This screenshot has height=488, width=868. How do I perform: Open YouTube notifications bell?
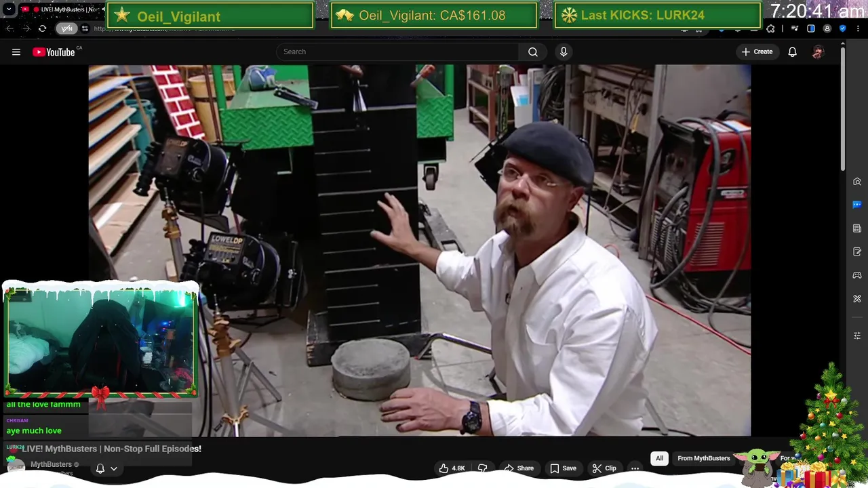[792, 52]
